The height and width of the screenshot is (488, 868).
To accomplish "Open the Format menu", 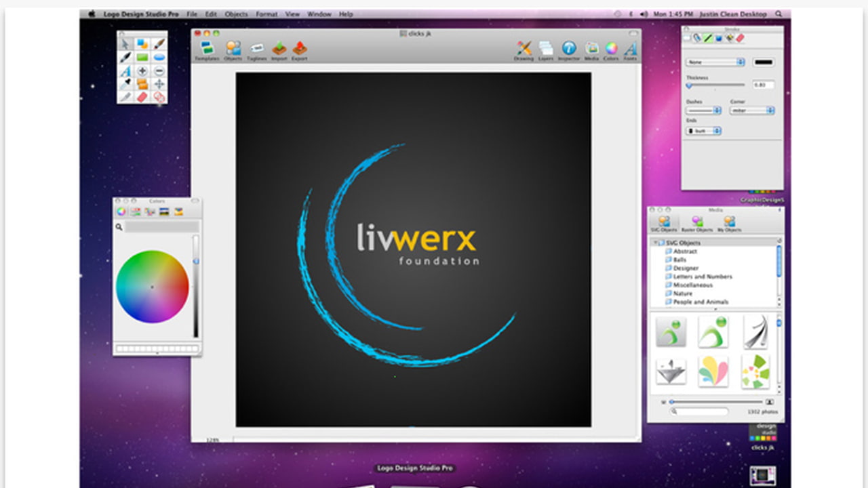I will tap(266, 14).
